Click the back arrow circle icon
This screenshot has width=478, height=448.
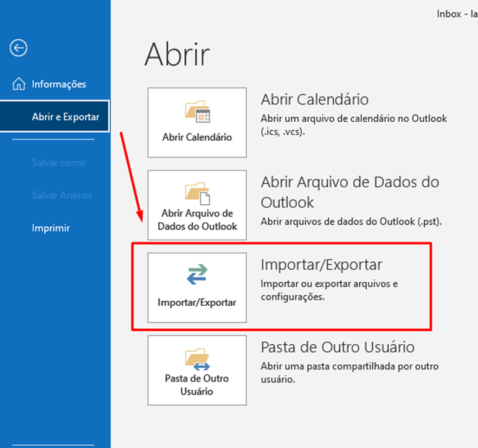(x=18, y=48)
